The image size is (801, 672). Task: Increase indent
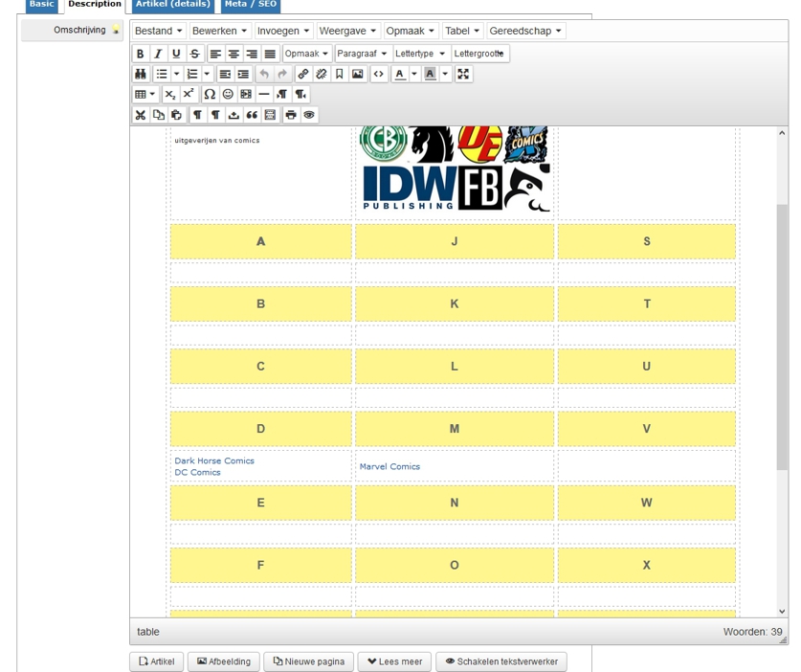243,74
